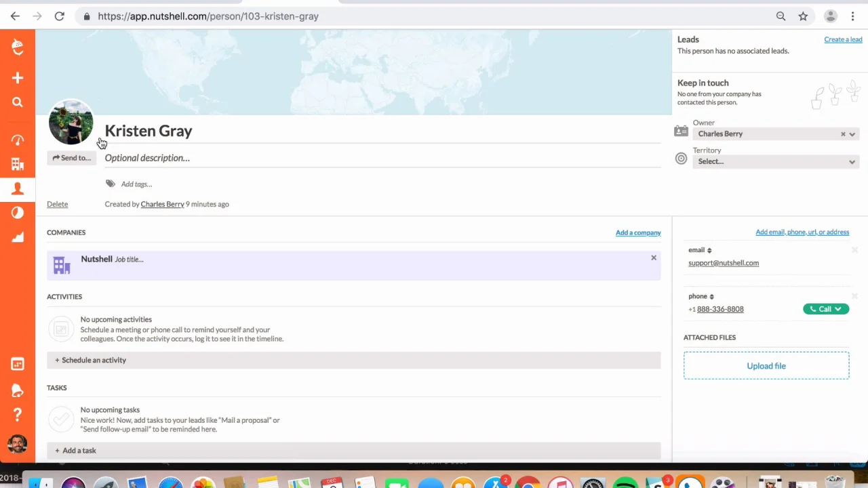This screenshot has width=868, height=488.
Task: Click the checkmark circle under Tasks
Action: click(x=61, y=420)
